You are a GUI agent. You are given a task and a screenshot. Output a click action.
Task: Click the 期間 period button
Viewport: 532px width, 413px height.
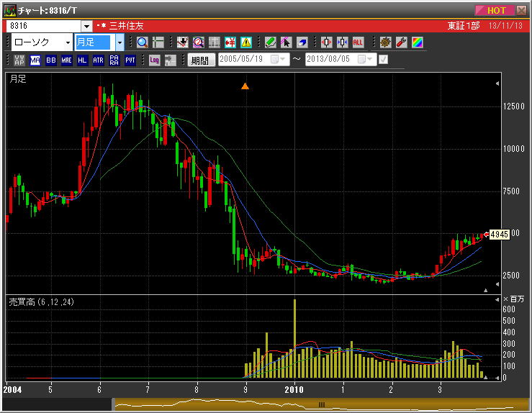pos(201,60)
